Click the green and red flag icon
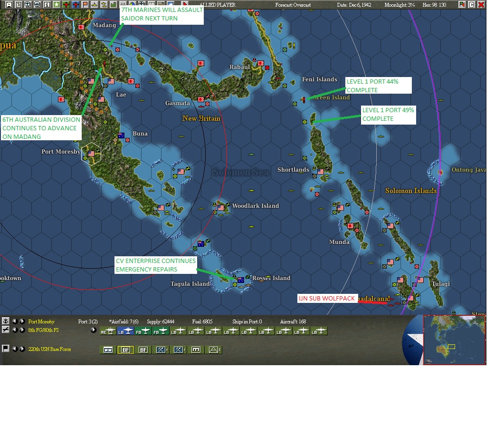 [x=462, y=4]
